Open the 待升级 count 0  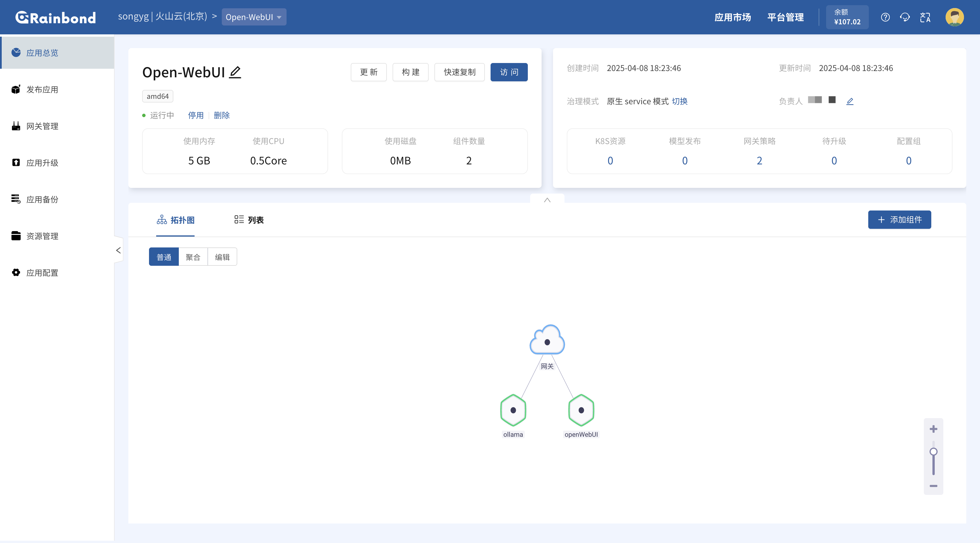tap(834, 160)
